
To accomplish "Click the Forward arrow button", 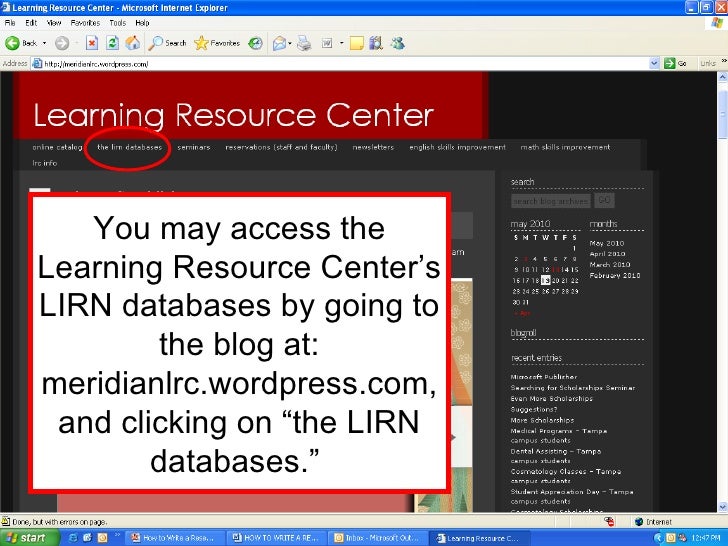I will pyautogui.click(x=62, y=43).
